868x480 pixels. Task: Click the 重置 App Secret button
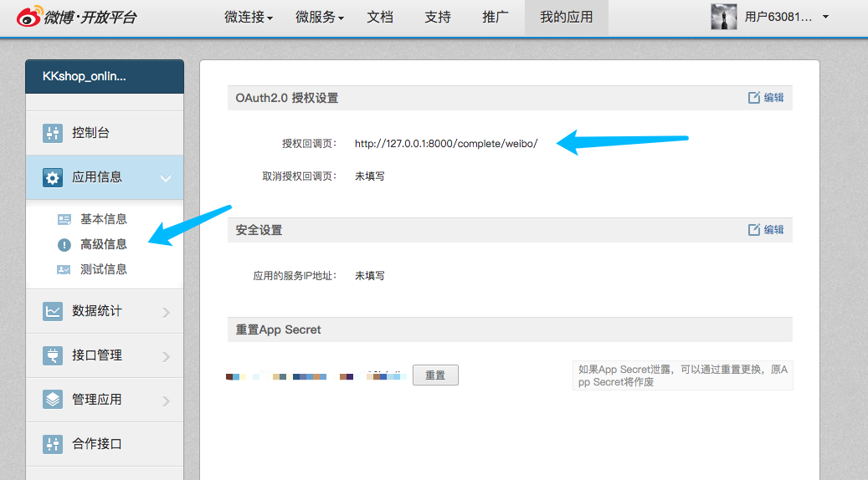(435, 375)
